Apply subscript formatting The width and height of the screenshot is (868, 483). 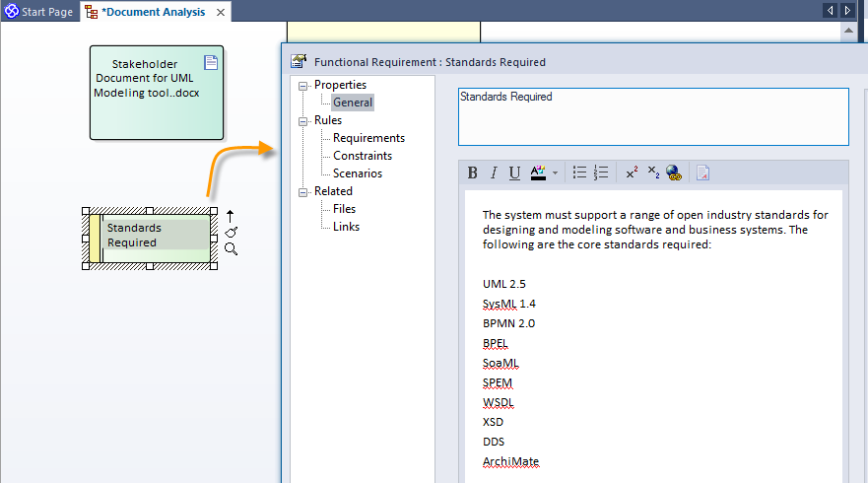pyautogui.click(x=652, y=173)
